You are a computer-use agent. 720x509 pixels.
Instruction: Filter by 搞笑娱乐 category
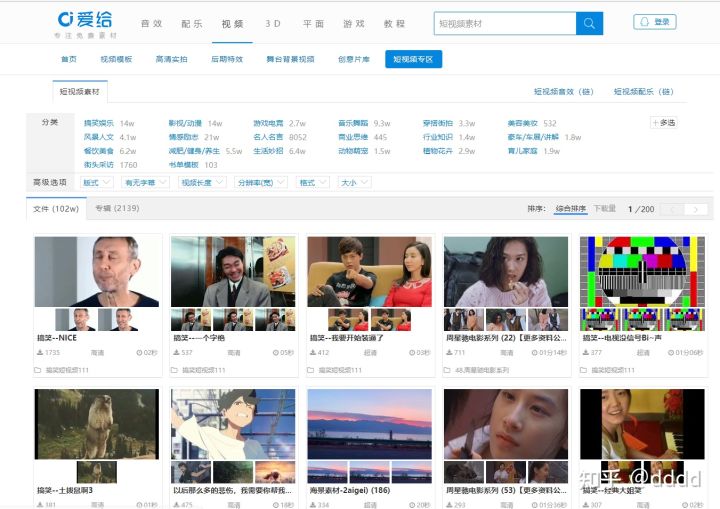[x=98, y=123]
